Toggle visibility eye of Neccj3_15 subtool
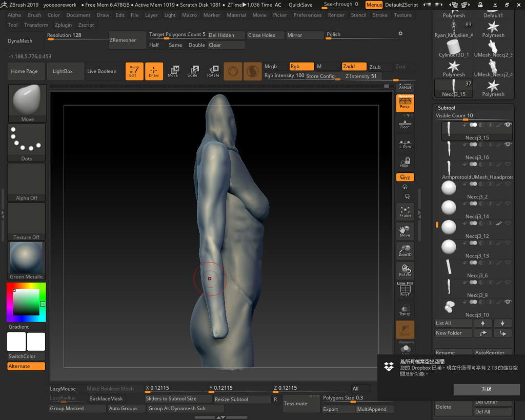525x420 pixels. tap(508, 125)
